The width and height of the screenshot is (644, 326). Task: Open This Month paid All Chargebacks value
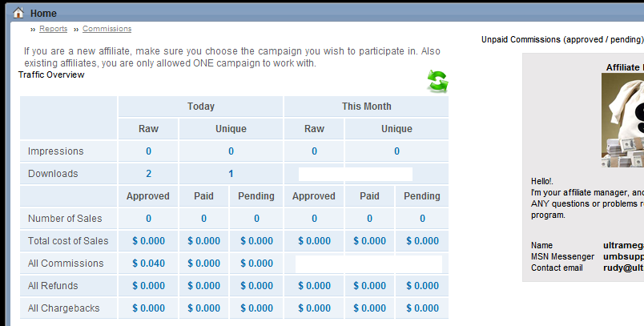click(369, 308)
